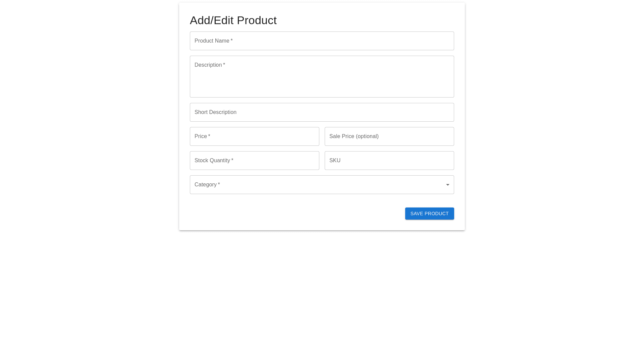Click the Add/Edit Product heading
The height and width of the screenshot is (362, 644).
coord(233,20)
